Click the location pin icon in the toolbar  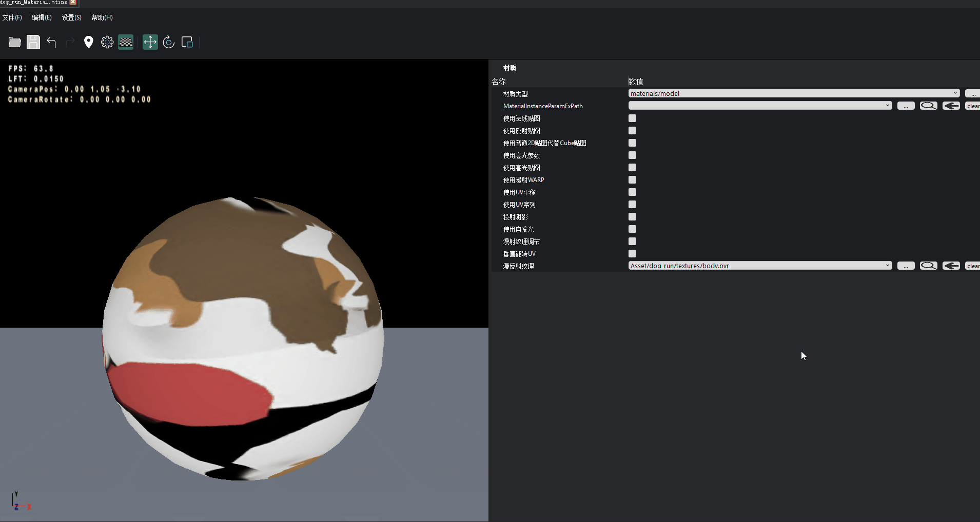coord(89,42)
